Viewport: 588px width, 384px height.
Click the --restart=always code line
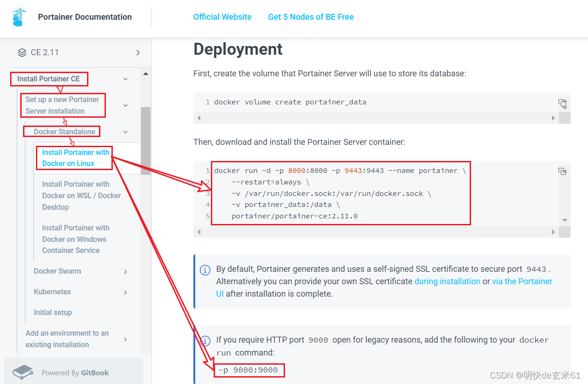(270, 182)
